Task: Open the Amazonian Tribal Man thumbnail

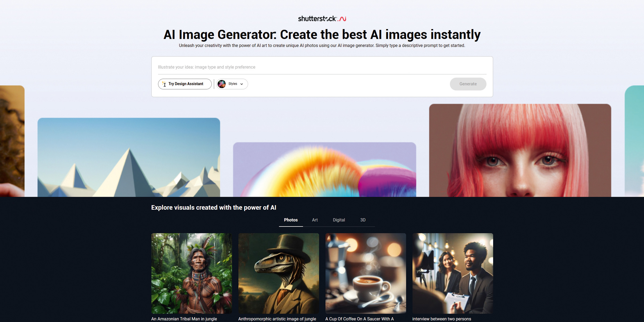Action: coord(192,273)
